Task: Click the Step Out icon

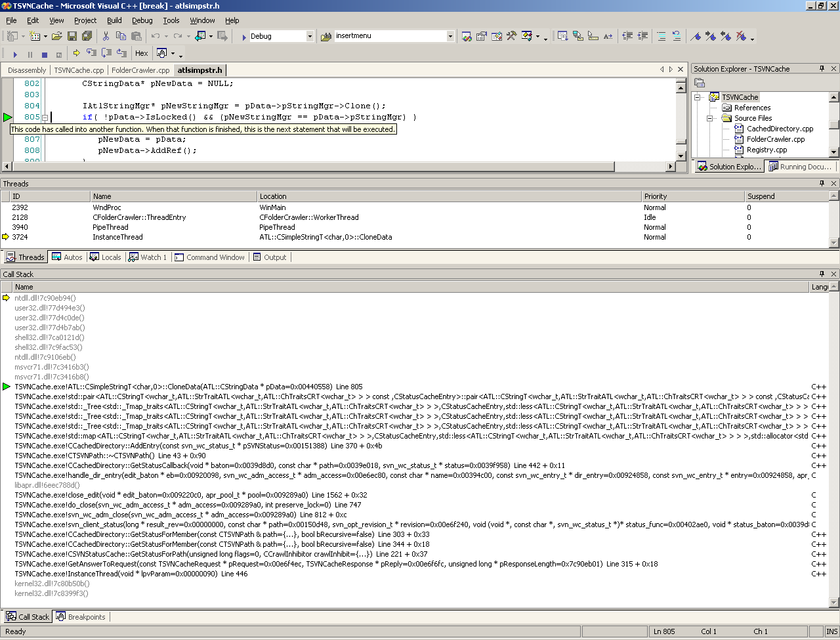Action: click(121, 53)
